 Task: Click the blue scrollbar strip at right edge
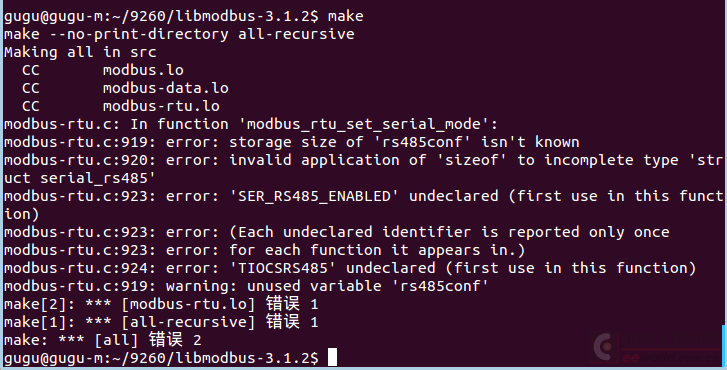coord(724,345)
